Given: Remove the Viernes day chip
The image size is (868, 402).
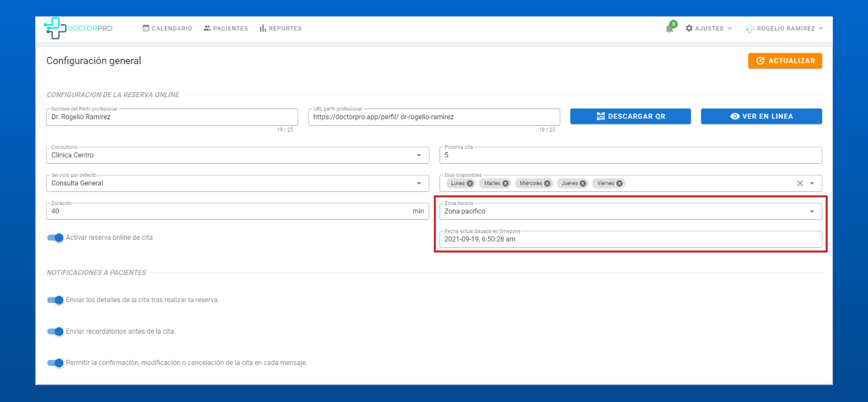Looking at the screenshot, I should [x=620, y=183].
